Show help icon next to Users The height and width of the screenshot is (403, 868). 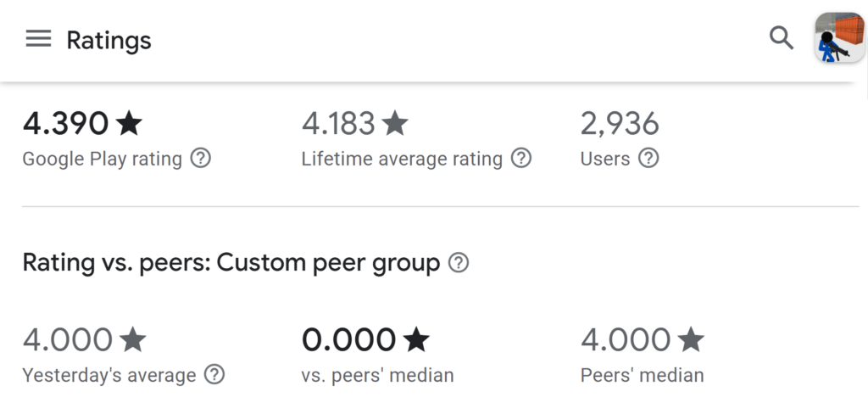648,159
